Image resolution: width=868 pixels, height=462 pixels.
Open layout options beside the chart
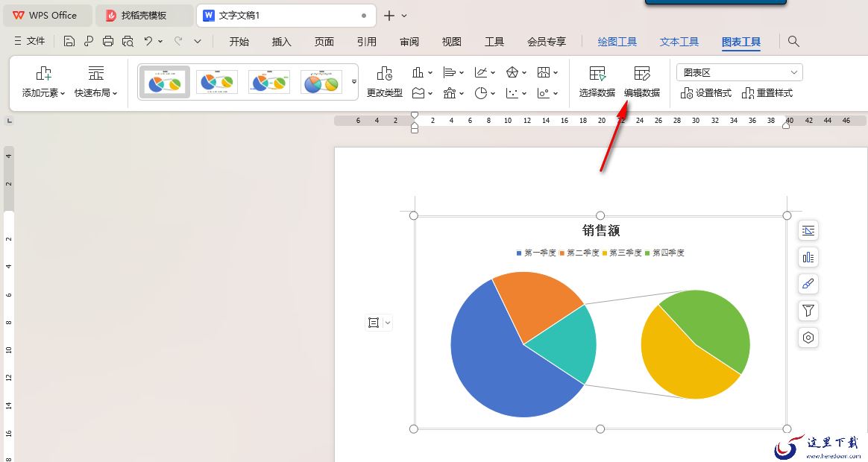pyautogui.click(x=808, y=230)
